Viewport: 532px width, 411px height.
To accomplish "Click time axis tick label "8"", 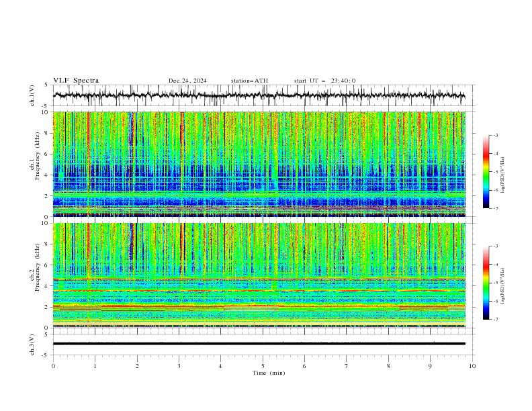I will coord(388,366).
